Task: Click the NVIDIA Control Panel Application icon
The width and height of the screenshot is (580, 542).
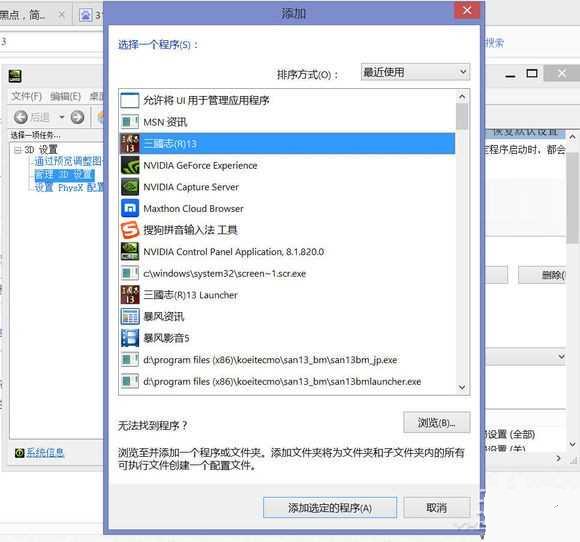Action: [x=130, y=251]
